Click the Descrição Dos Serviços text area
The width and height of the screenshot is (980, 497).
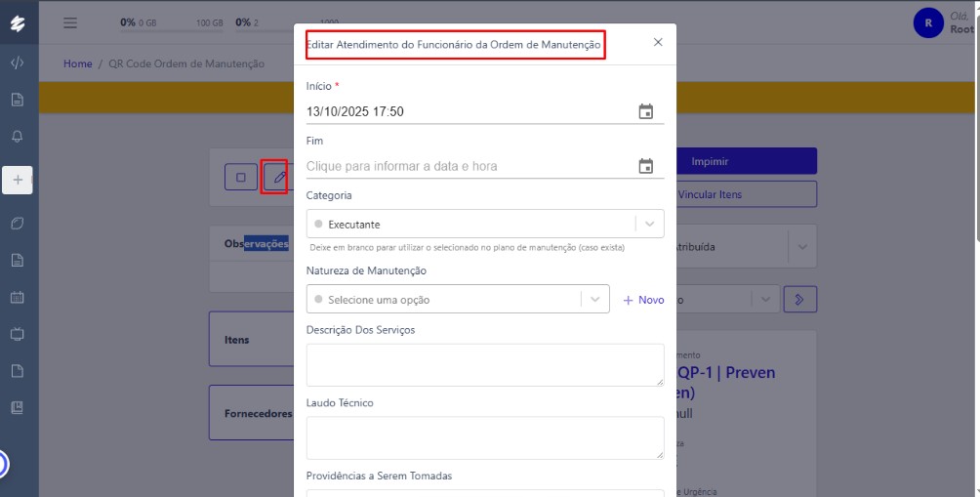coord(484,364)
